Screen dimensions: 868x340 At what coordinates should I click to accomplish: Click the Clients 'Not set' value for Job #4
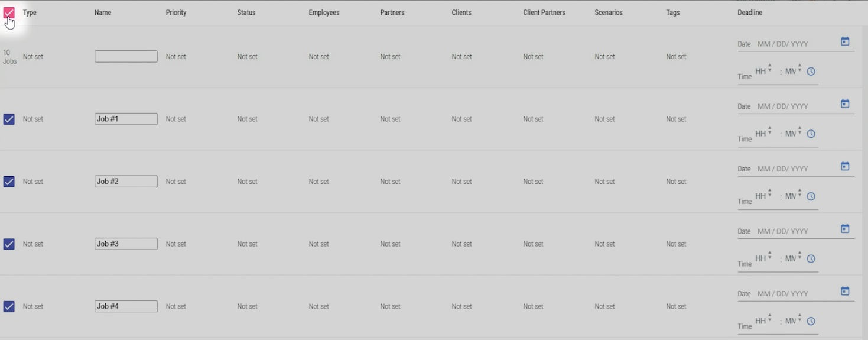click(x=461, y=306)
